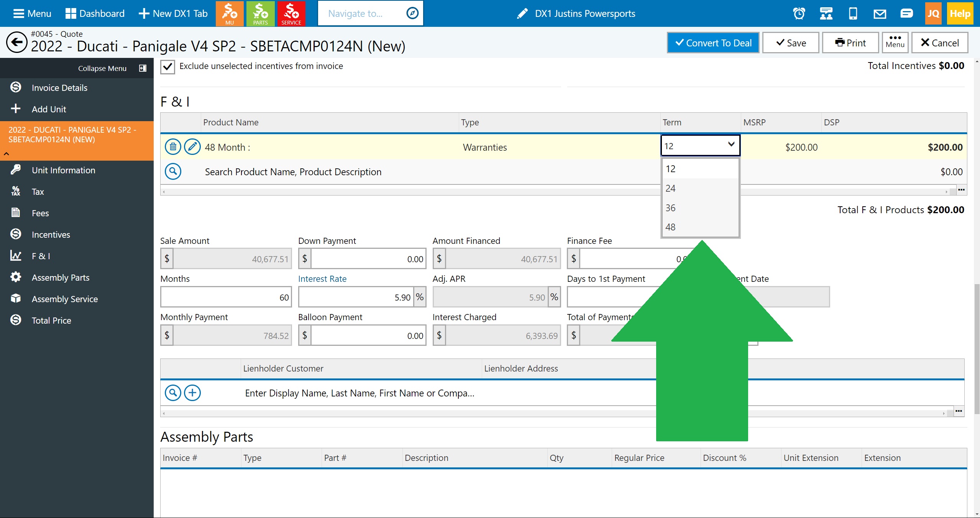Viewport: 980px width, 518px height.
Task: Click the pencil edit icon for 48 Month warranty
Action: click(x=192, y=147)
